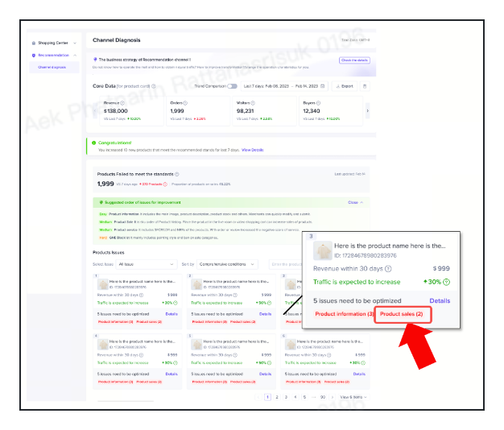Open Details link on product card 1

point(171,314)
